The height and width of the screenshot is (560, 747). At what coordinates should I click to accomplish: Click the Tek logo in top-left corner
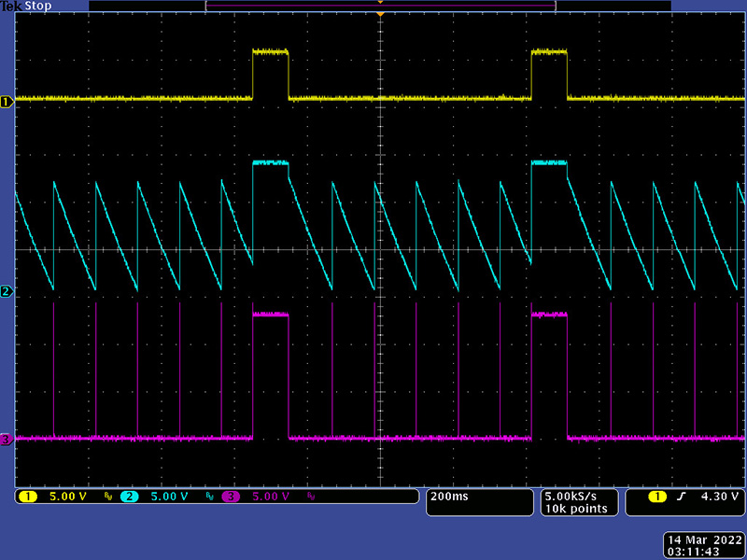(10, 6)
